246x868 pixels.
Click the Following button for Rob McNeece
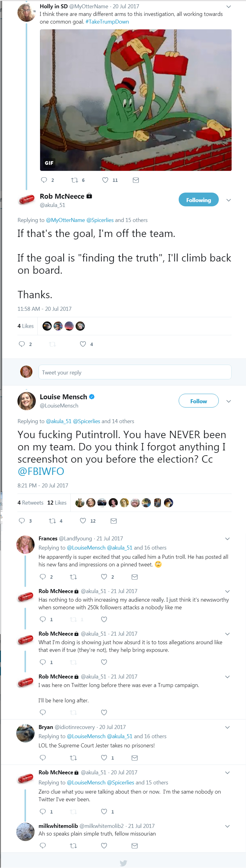pyautogui.click(x=198, y=200)
